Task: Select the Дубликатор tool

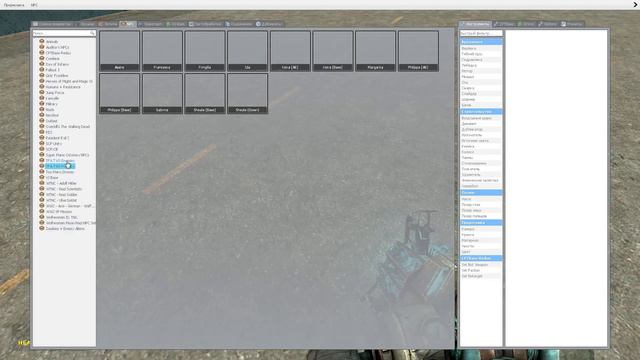Action: (x=481, y=129)
